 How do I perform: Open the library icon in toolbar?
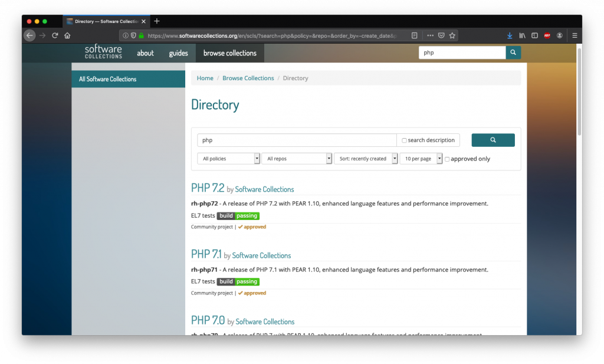point(523,35)
